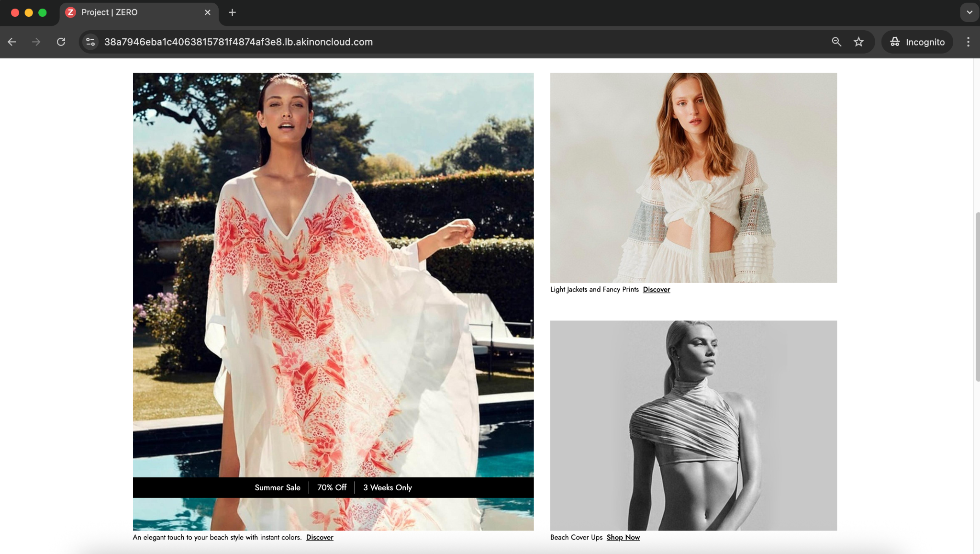Click the browser back arrow

click(x=12, y=42)
